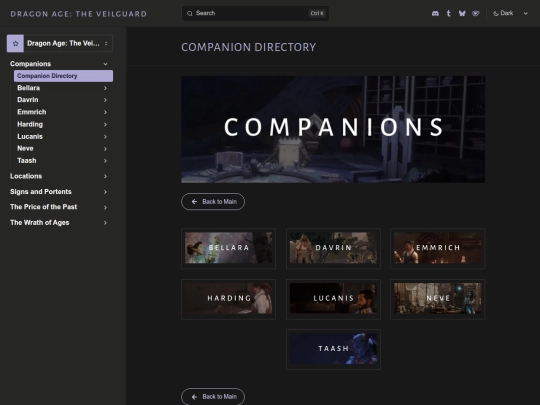
Task: Open Neve page from sidebar
Action: pyautogui.click(x=25, y=148)
